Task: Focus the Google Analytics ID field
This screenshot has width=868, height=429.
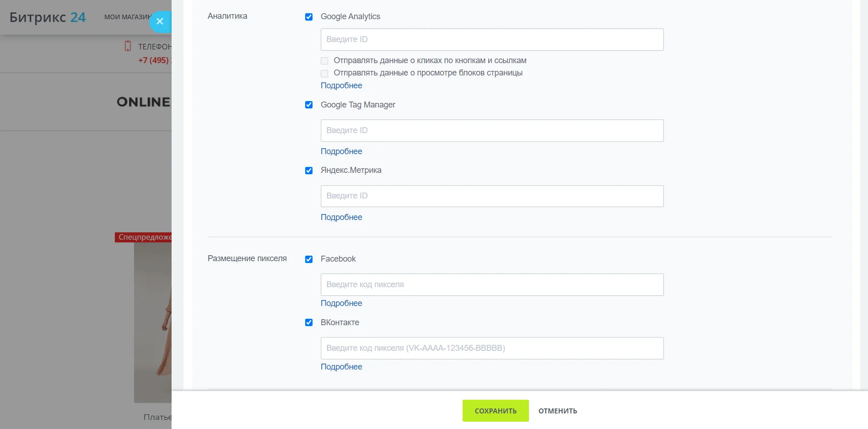Action: (492, 39)
